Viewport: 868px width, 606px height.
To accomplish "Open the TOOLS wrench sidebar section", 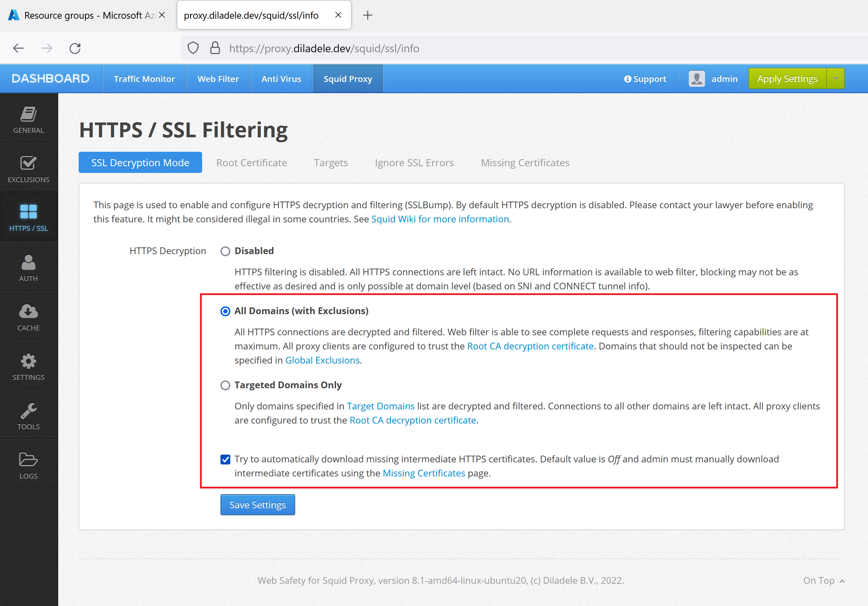I will 29,415.
